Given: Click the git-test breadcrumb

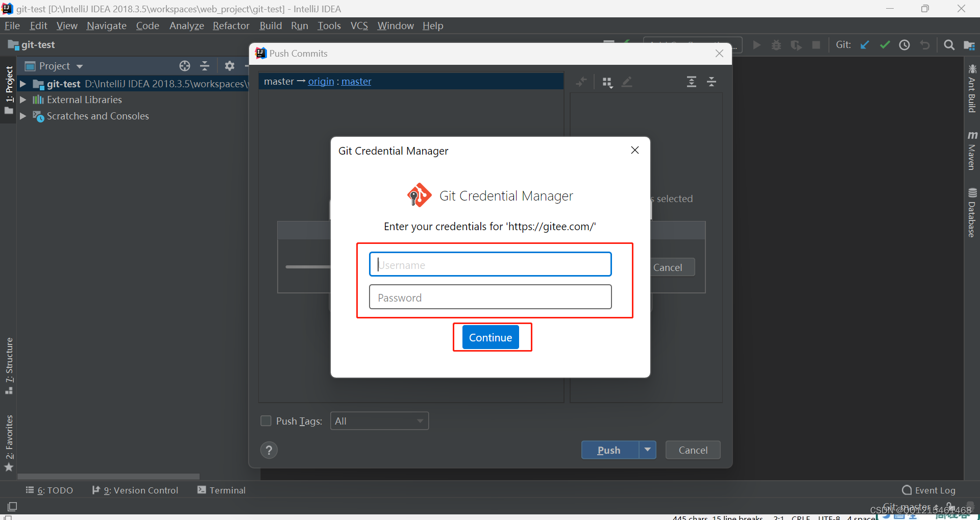Looking at the screenshot, I should click(32, 45).
